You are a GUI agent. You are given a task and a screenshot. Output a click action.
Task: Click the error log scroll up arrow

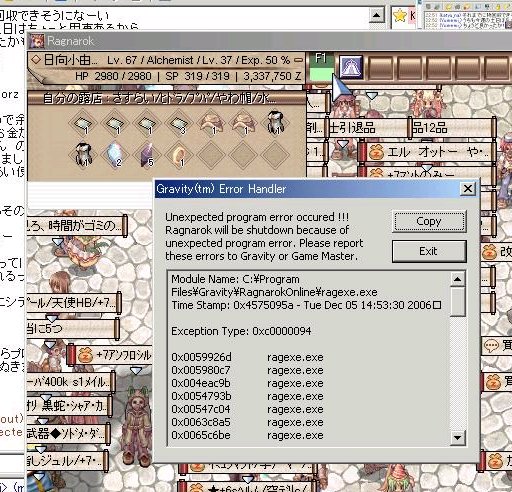[457, 279]
